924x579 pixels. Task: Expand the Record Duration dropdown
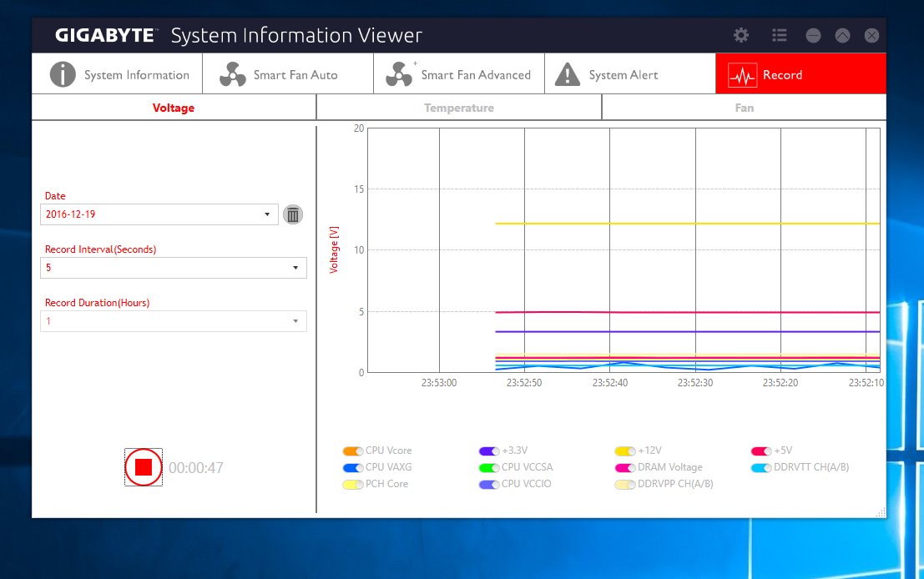tap(295, 321)
